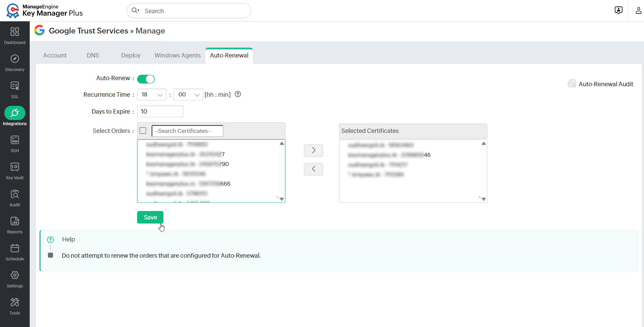Click the Google Trust Services logo
The height and width of the screenshot is (327, 644).
tap(40, 30)
